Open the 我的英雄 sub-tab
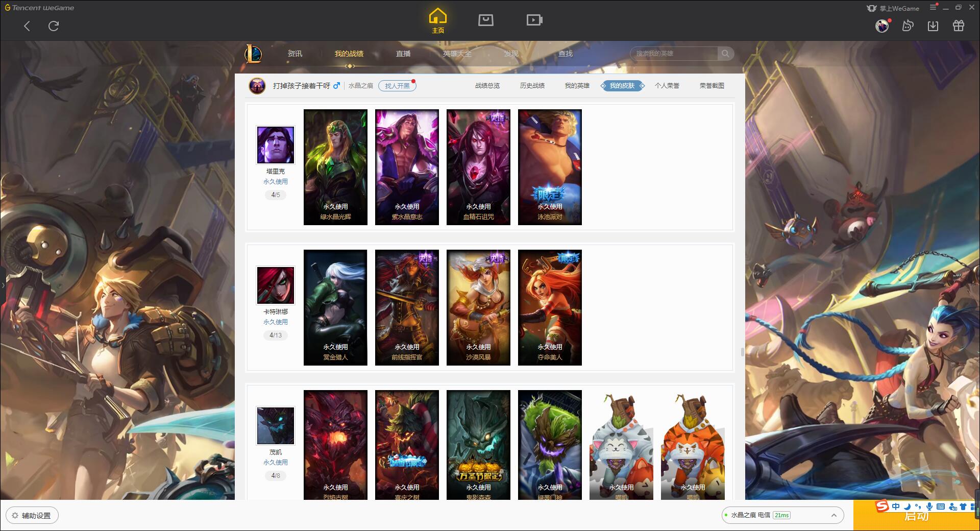 point(577,86)
